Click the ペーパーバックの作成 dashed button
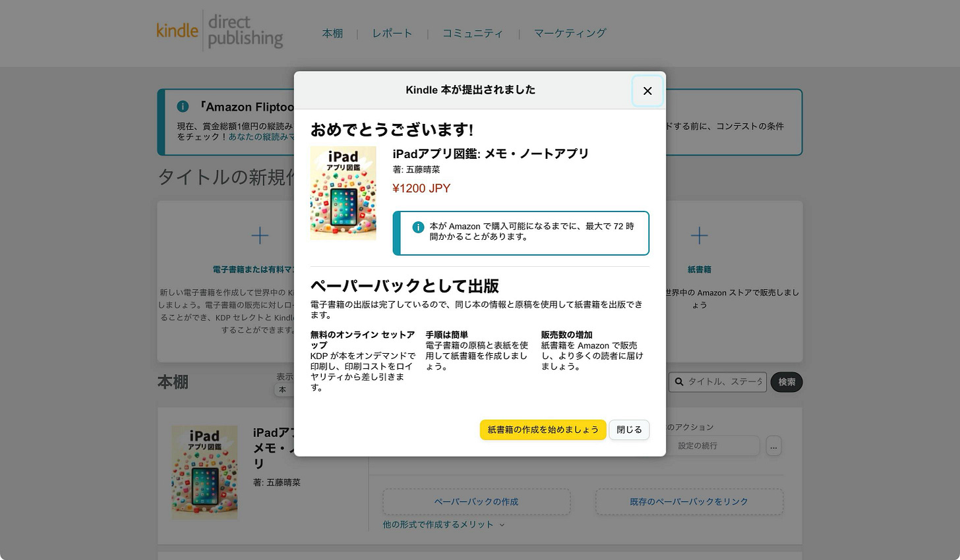Image resolution: width=960 pixels, height=560 pixels. [476, 502]
